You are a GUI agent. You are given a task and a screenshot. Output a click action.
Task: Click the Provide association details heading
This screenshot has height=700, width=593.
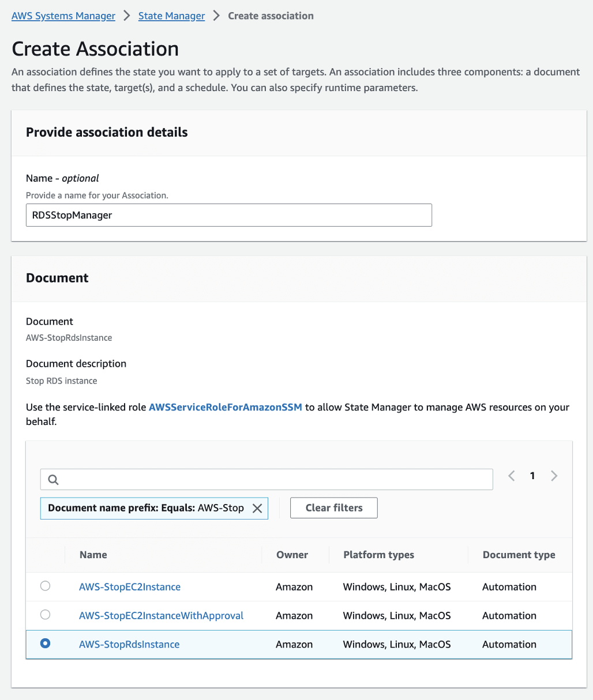click(107, 132)
